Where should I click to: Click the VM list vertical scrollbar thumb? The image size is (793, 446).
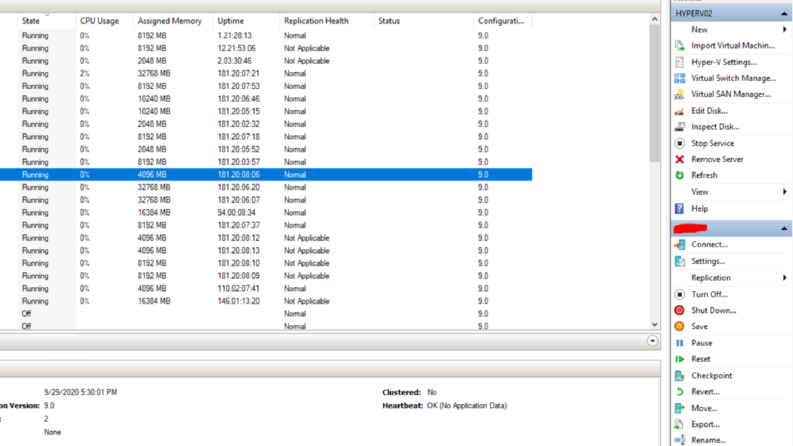(654, 94)
